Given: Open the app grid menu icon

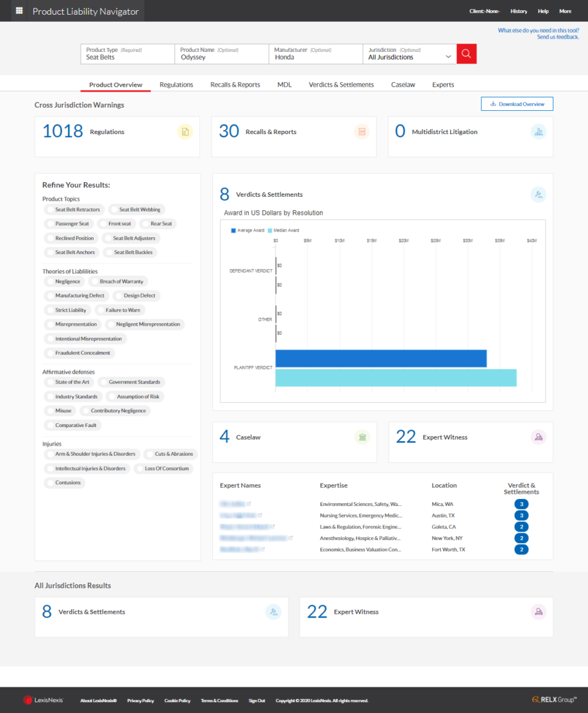Looking at the screenshot, I should point(19,10).
